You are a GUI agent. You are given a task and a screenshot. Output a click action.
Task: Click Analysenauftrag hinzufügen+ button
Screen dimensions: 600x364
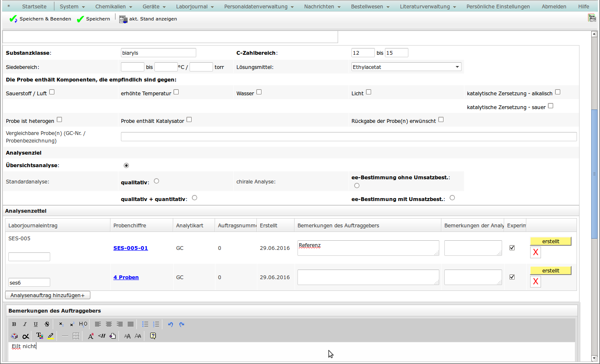pyautogui.click(x=48, y=295)
